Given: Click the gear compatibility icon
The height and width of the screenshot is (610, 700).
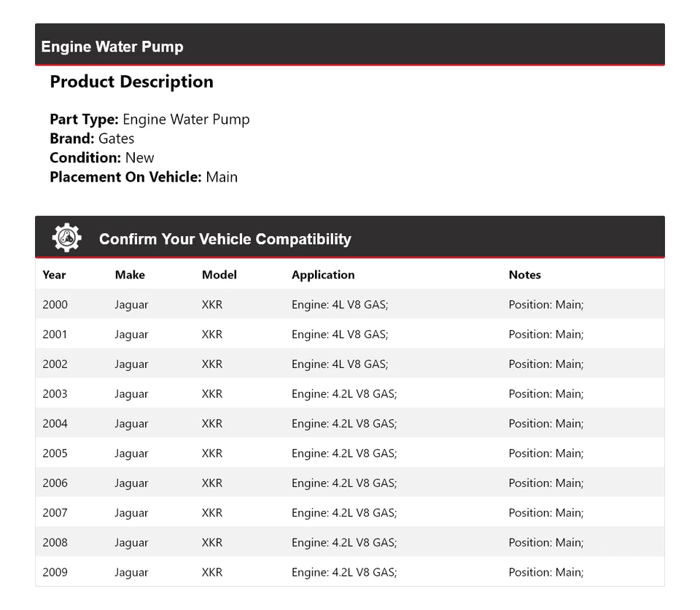Looking at the screenshot, I should point(66,238).
